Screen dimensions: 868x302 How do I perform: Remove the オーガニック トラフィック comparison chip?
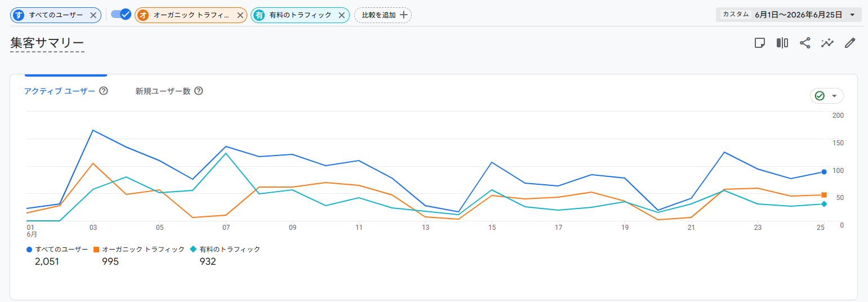[x=241, y=15]
